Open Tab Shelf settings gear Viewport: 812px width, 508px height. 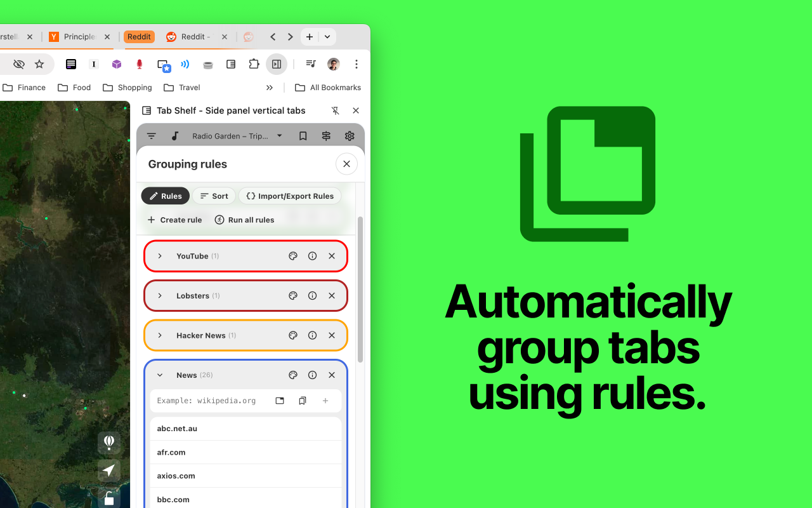point(350,136)
